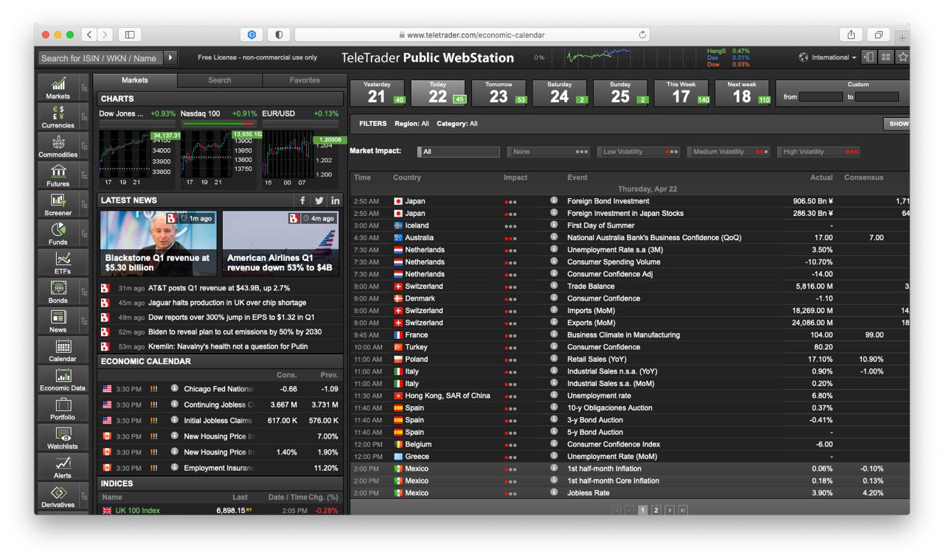Screen dimensions: 944x560
Task: Open the Region: All filter
Action: click(412, 124)
